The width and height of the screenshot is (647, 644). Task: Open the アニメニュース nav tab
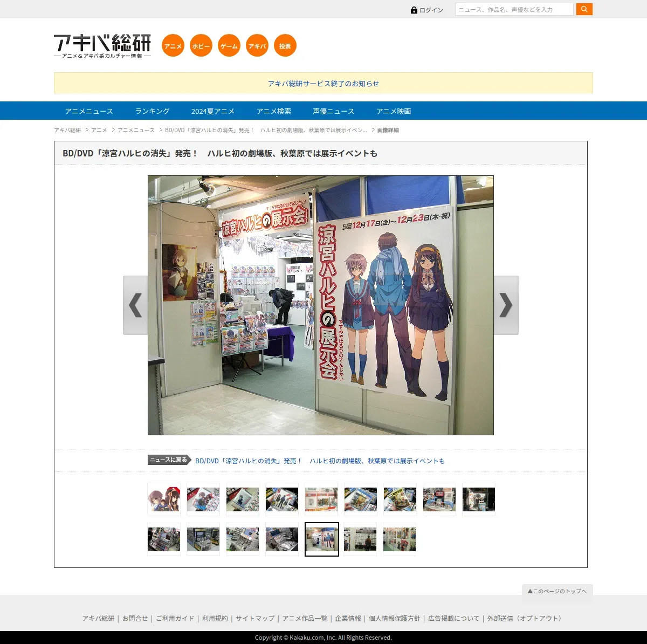(x=89, y=111)
